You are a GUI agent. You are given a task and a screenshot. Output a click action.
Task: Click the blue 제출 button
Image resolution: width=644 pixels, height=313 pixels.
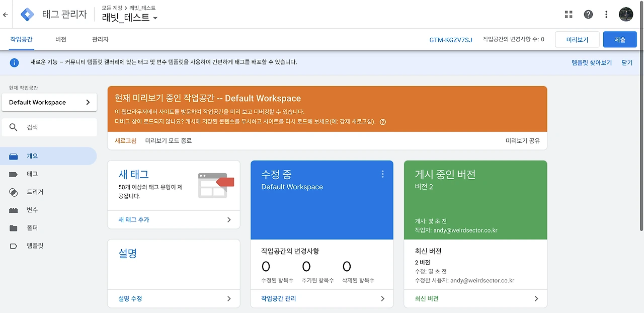tap(620, 40)
